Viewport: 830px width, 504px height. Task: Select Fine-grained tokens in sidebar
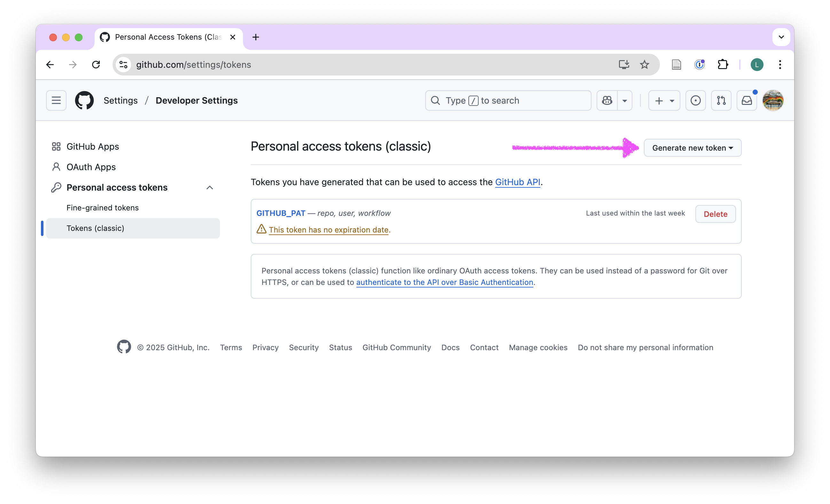(x=102, y=208)
